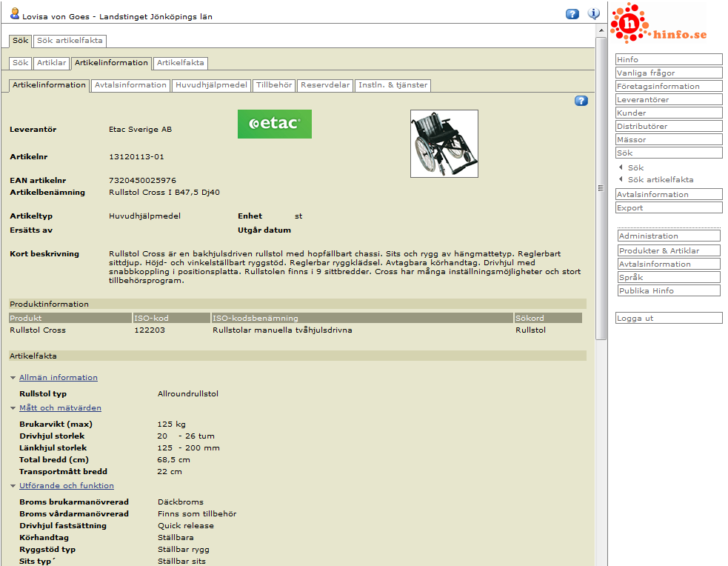
Task: Click the hinfo.se logo
Action: coord(658,23)
